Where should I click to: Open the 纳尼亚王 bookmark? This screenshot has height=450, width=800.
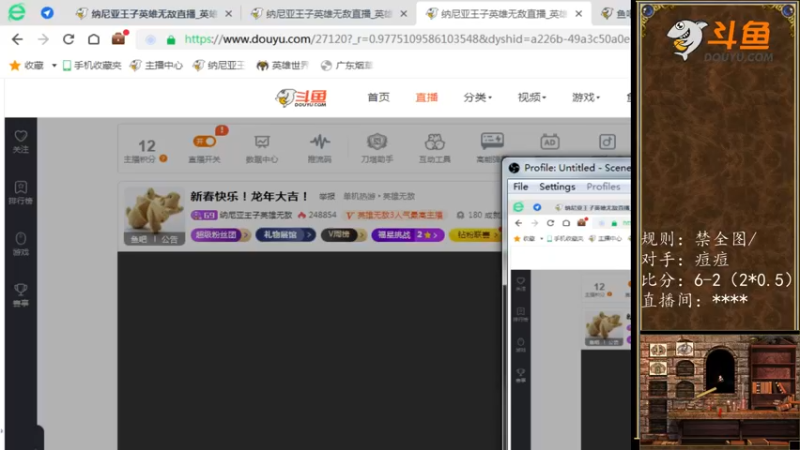point(219,65)
